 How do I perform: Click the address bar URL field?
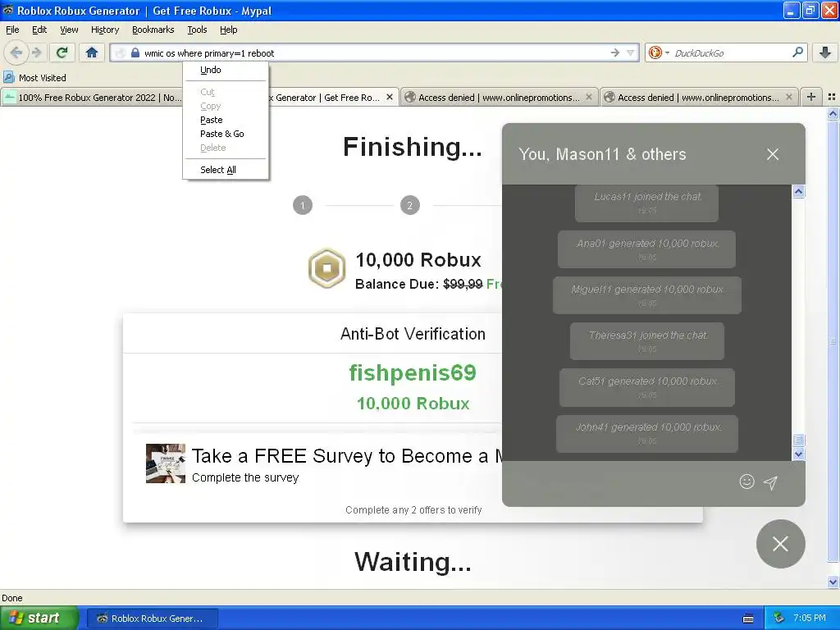pyautogui.click(x=375, y=53)
